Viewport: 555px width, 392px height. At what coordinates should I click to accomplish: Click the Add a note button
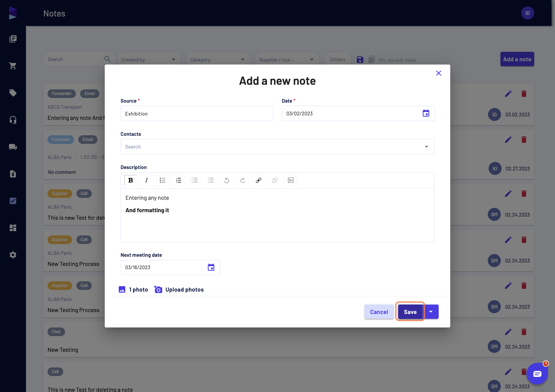click(517, 59)
